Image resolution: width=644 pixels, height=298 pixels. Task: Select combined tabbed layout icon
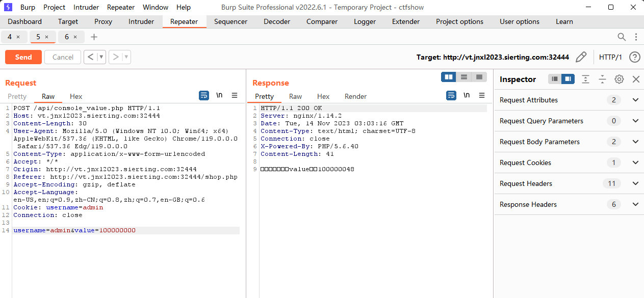tap(479, 77)
